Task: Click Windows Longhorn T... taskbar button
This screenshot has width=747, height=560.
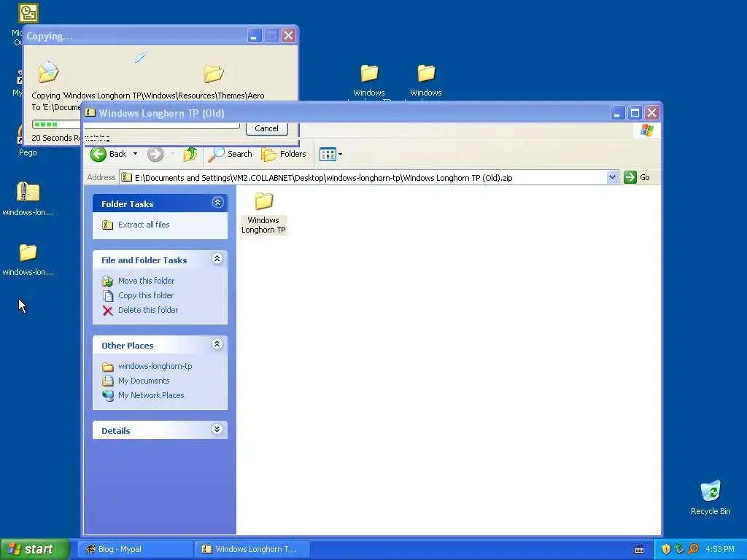Action: click(x=252, y=549)
